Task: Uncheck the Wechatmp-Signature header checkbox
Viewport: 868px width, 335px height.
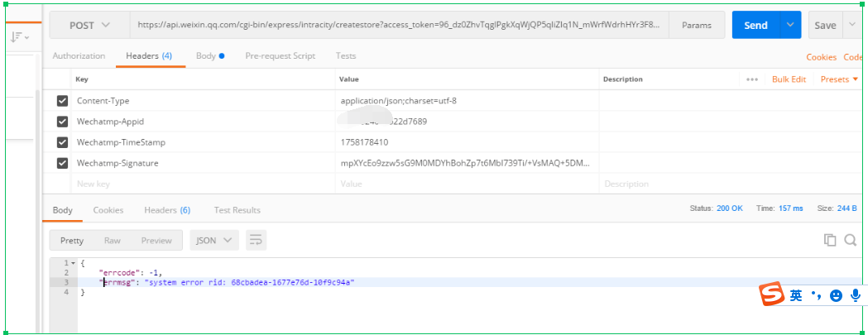Action: [62, 163]
